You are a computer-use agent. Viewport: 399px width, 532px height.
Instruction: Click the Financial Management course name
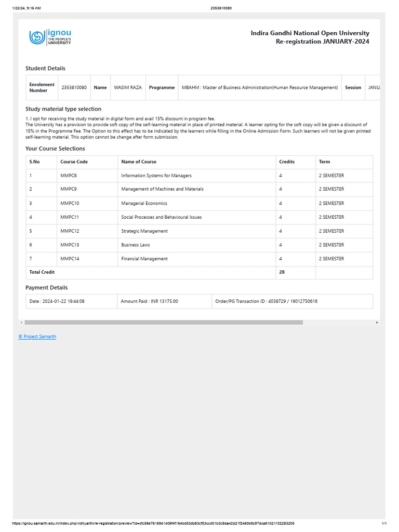(x=144, y=259)
